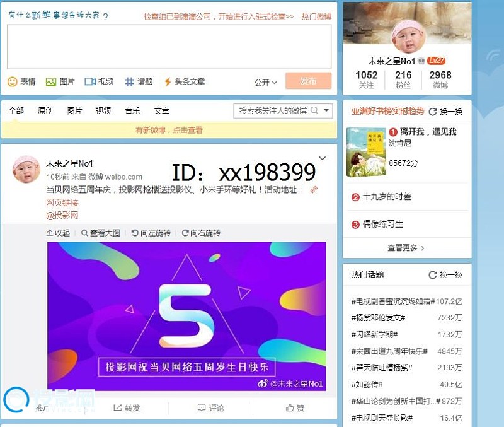Click the 收起 collapse arrow icon
Image resolution: width=504 pixels, height=427 pixels.
[x=50, y=233]
